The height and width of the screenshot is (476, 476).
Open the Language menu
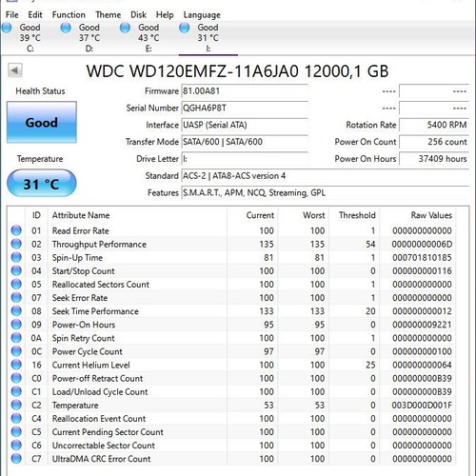pyautogui.click(x=202, y=15)
